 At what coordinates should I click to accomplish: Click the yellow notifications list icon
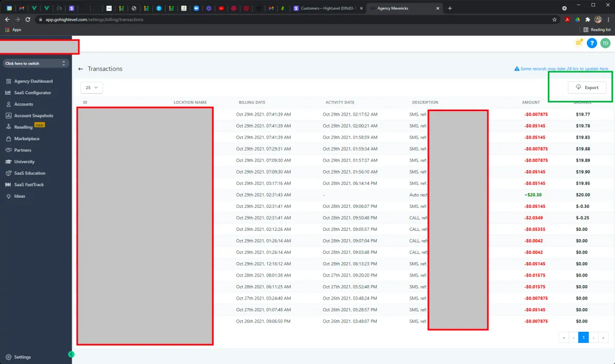coord(579,43)
